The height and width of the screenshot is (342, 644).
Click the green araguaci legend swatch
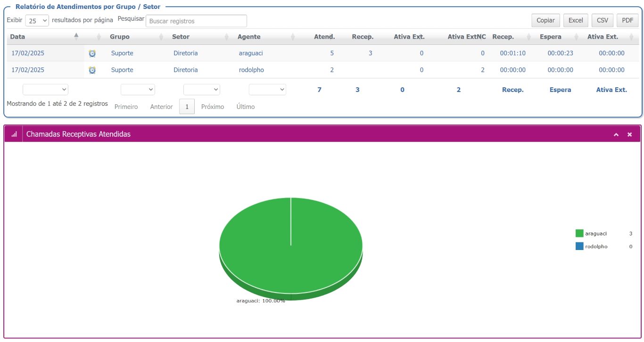(579, 234)
